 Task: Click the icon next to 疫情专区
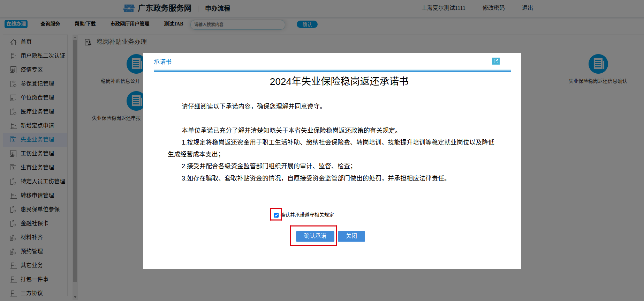[x=13, y=70]
